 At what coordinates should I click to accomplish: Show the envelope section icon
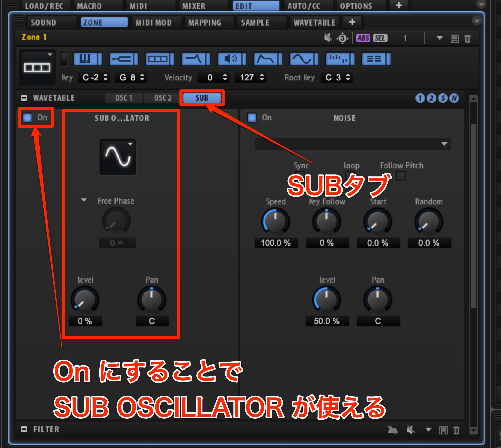click(x=268, y=59)
